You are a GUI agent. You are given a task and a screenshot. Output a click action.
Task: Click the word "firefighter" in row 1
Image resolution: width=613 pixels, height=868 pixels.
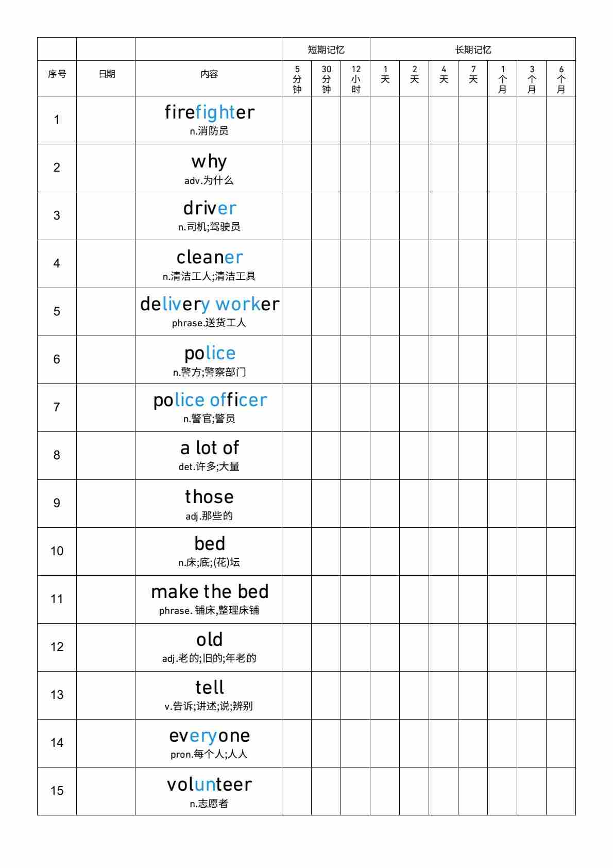209,112
